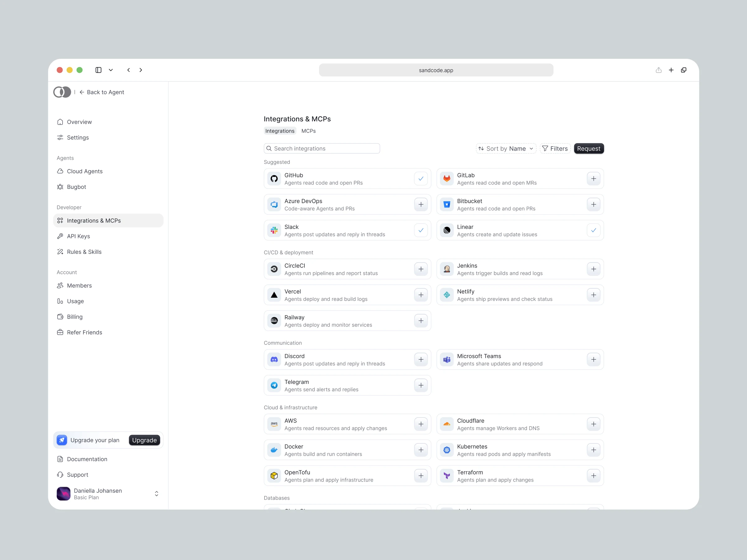Viewport: 747px width, 560px height.
Task: Click the OpenTofu logo icon
Action: click(x=274, y=476)
